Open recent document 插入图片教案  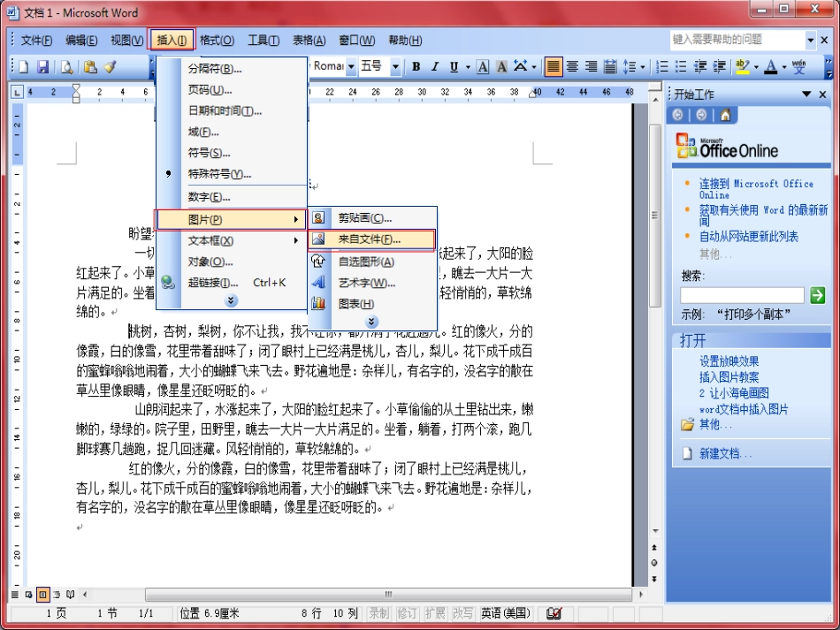point(729,376)
